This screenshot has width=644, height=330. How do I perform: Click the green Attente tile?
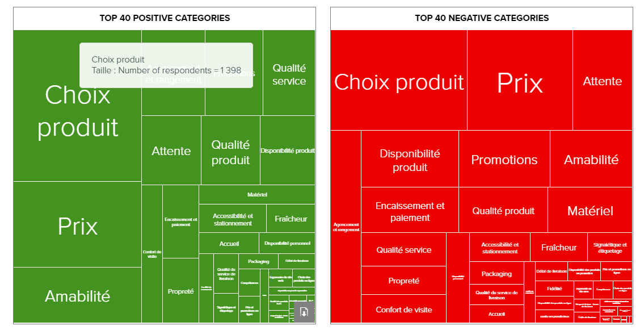point(171,151)
